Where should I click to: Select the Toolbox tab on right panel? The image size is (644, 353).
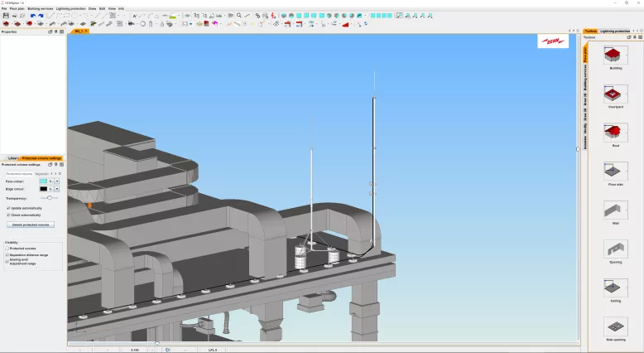click(x=590, y=31)
